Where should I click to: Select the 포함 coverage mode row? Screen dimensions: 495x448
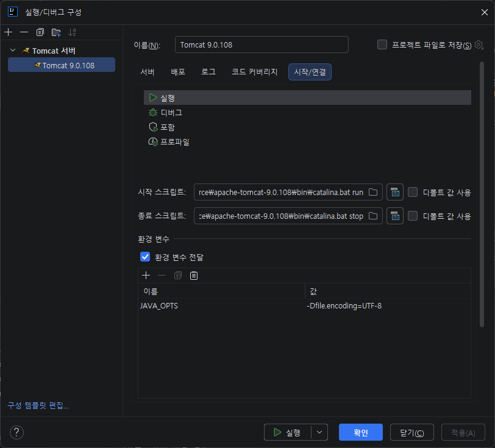(x=307, y=127)
